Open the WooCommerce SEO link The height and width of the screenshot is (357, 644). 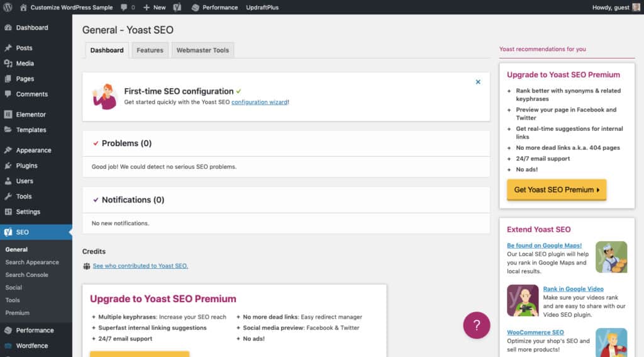[535, 332]
